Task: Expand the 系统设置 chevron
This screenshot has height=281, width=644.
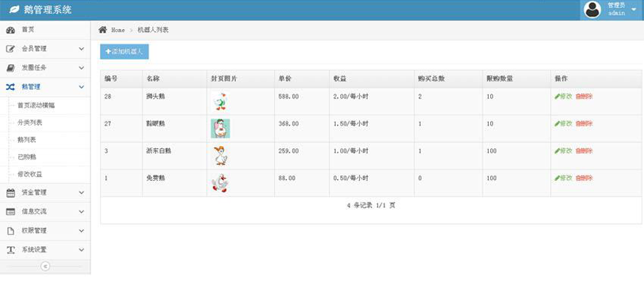Action: pyautogui.click(x=81, y=250)
